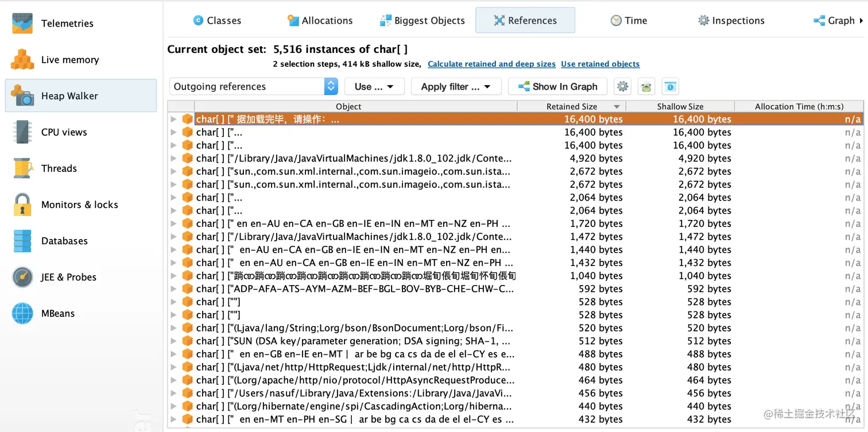Screen dimensions: 868x432
Task: Click cube icon of the ADP-AFA-ATS row
Action: (187, 289)
